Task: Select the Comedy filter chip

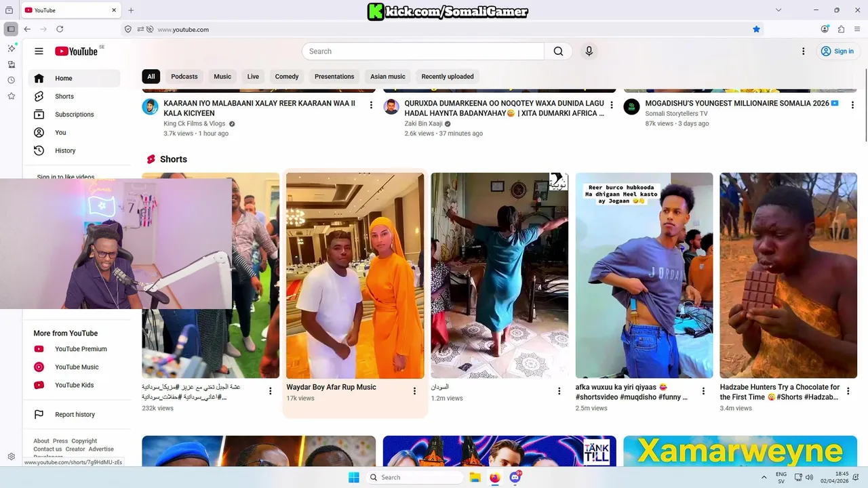Action: pyautogui.click(x=287, y=77)
